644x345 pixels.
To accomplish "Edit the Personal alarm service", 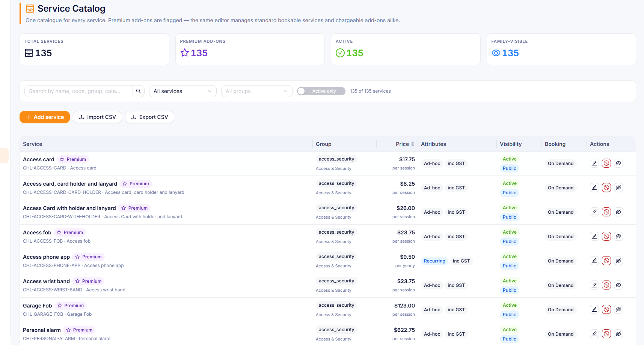I will (x=594, y=334).
